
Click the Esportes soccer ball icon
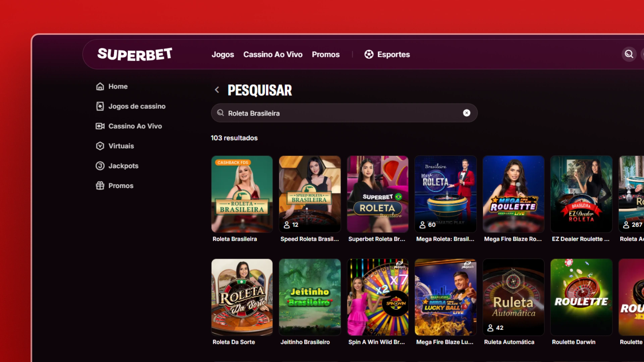pos(369,54)
